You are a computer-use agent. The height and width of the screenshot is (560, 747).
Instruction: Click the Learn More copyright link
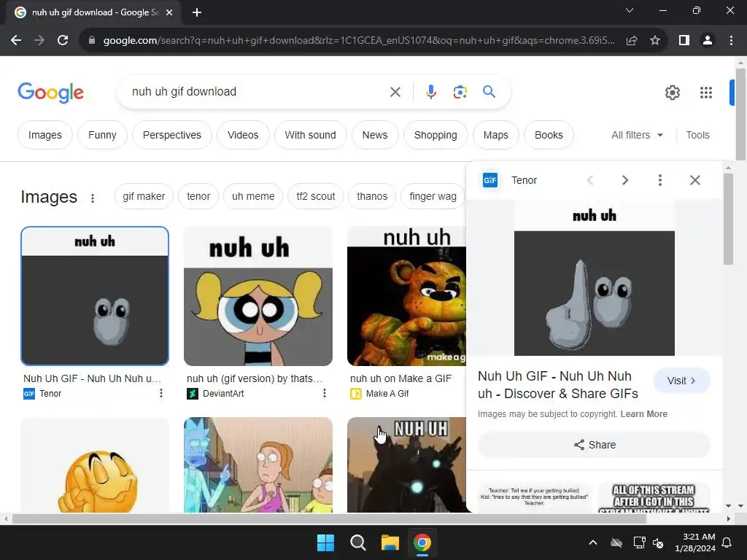click(643, 414)
